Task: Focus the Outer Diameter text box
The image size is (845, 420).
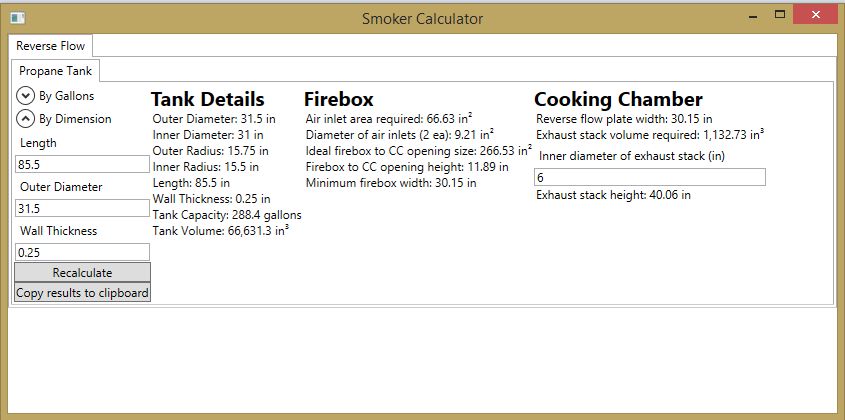Action: coord(82,208)
